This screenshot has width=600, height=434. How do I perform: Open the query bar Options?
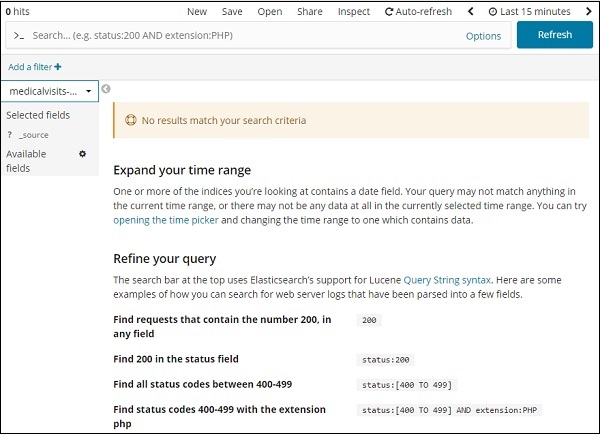coord(483,35)
